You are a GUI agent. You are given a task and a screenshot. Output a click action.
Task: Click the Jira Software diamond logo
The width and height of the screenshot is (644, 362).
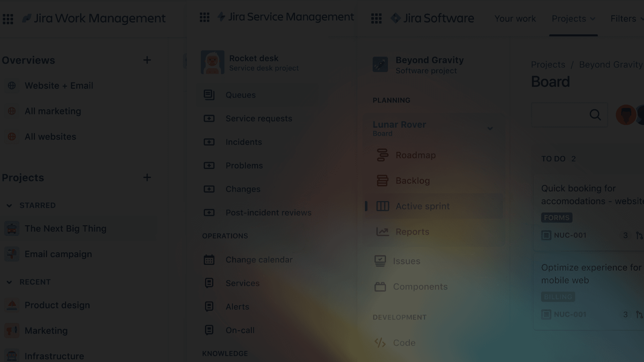point(395,18)
